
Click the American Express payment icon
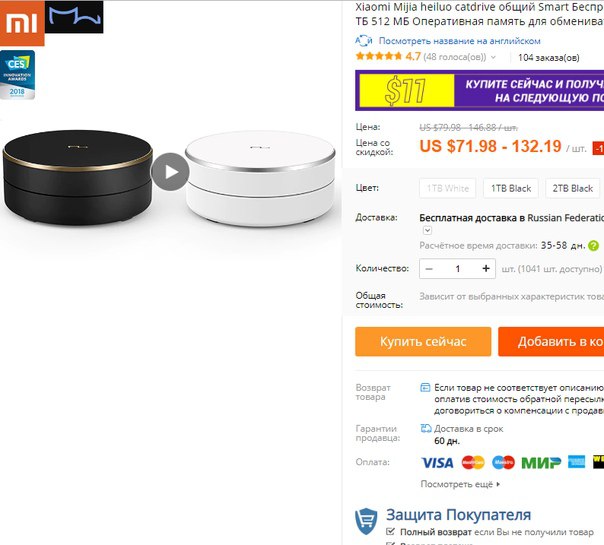tap(576, 462)
